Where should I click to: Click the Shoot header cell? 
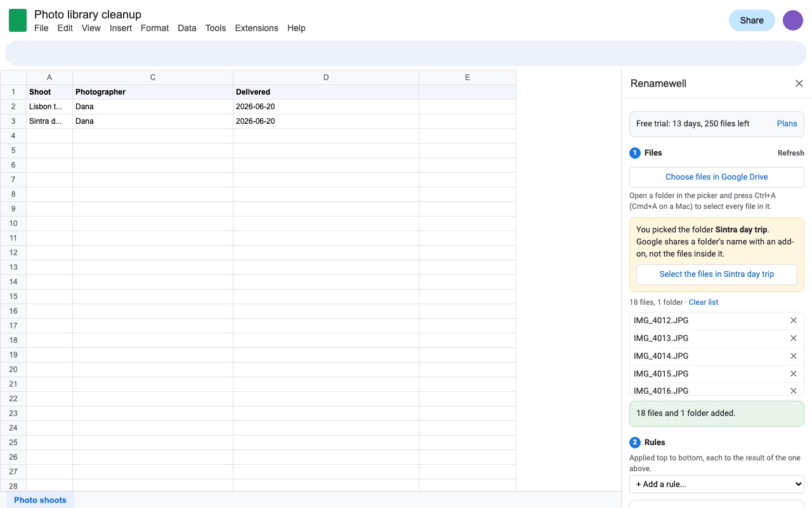[x=49, y=92]
